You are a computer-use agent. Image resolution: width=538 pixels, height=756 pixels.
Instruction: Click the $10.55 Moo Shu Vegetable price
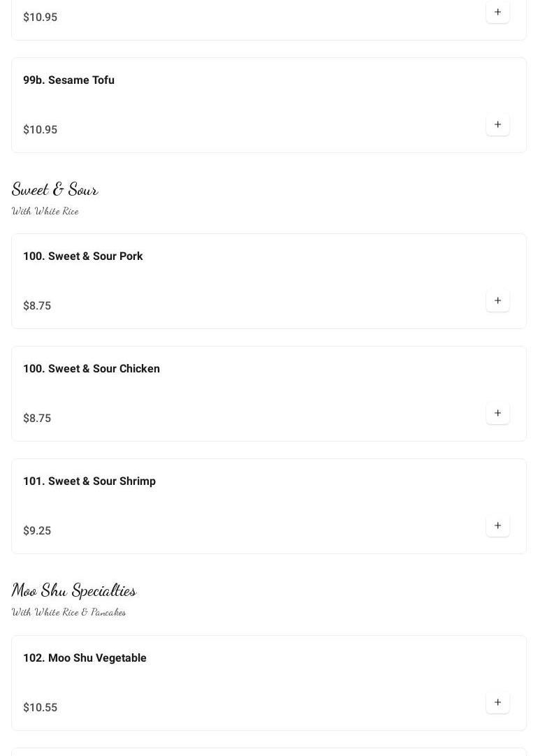[40, 708]
